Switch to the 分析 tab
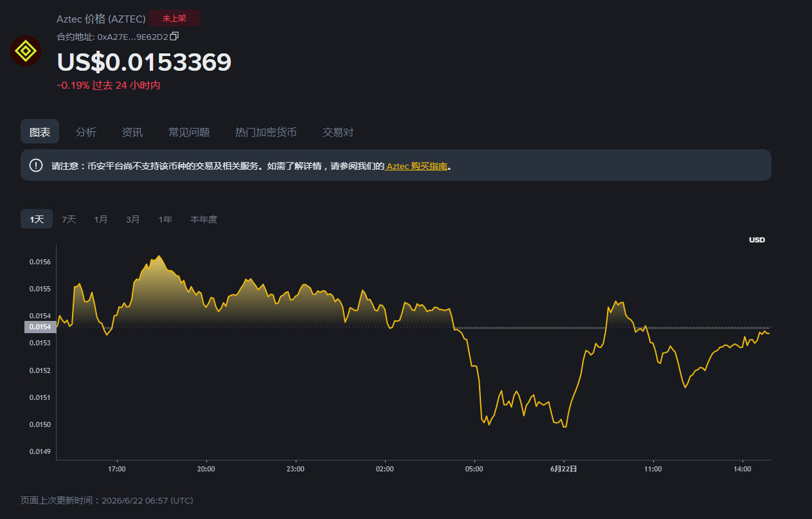 86,132
